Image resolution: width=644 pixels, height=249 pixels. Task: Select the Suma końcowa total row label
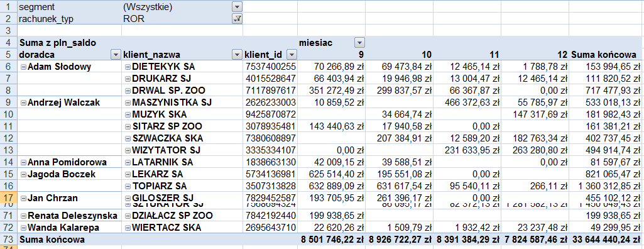(52, 240)
